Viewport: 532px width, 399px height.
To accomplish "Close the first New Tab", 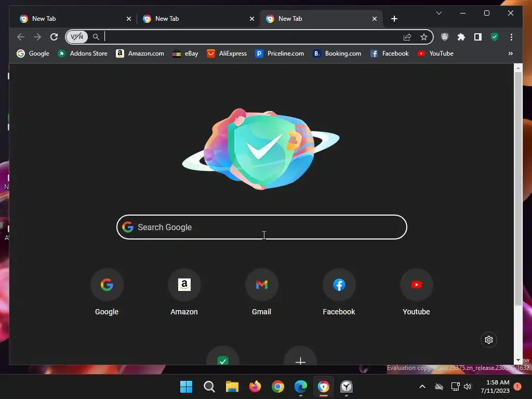I will click(x=129, y=19).
